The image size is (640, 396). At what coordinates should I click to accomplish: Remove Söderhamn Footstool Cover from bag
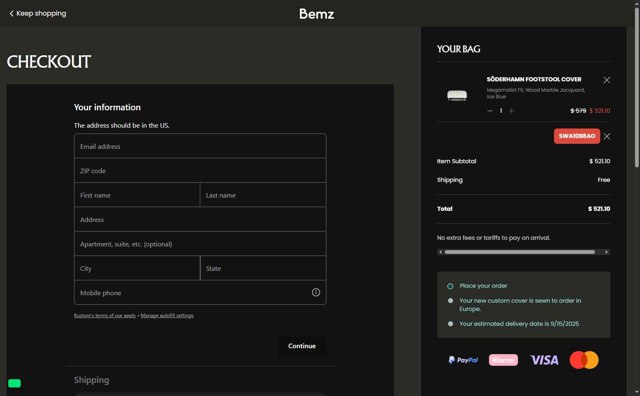607,80
